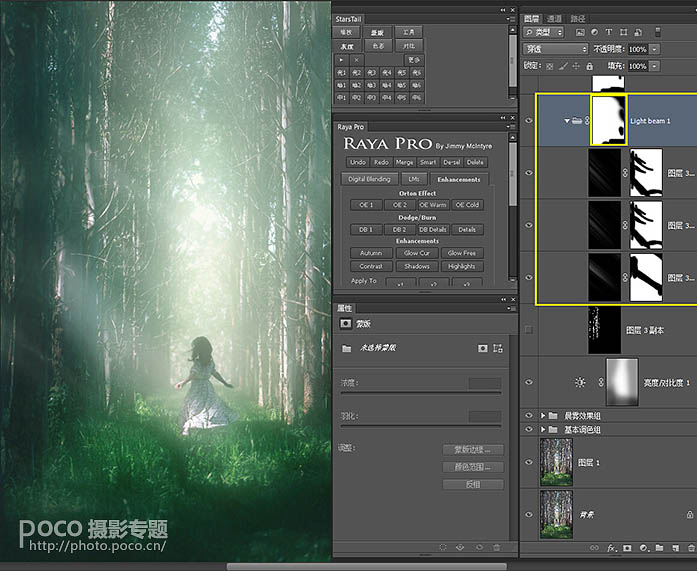Select Enhancements tab in Raya Pro
This screenshot has height=571, width=697.
[x=459, y=179]
